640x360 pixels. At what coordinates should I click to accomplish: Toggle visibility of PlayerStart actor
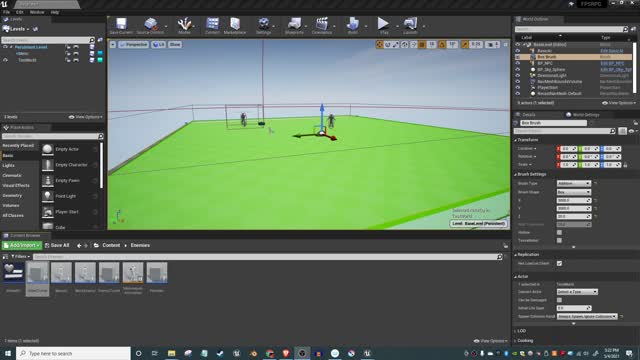click(x=518, y=87)
